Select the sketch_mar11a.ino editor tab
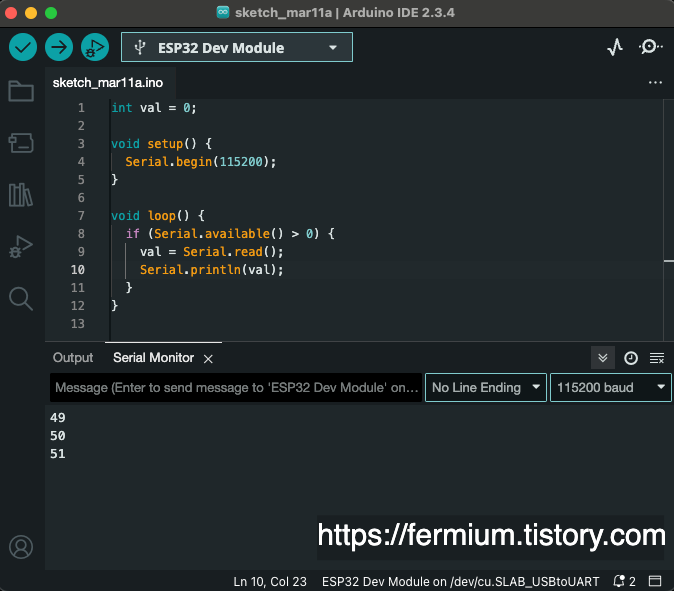 [x=107, y=83]
